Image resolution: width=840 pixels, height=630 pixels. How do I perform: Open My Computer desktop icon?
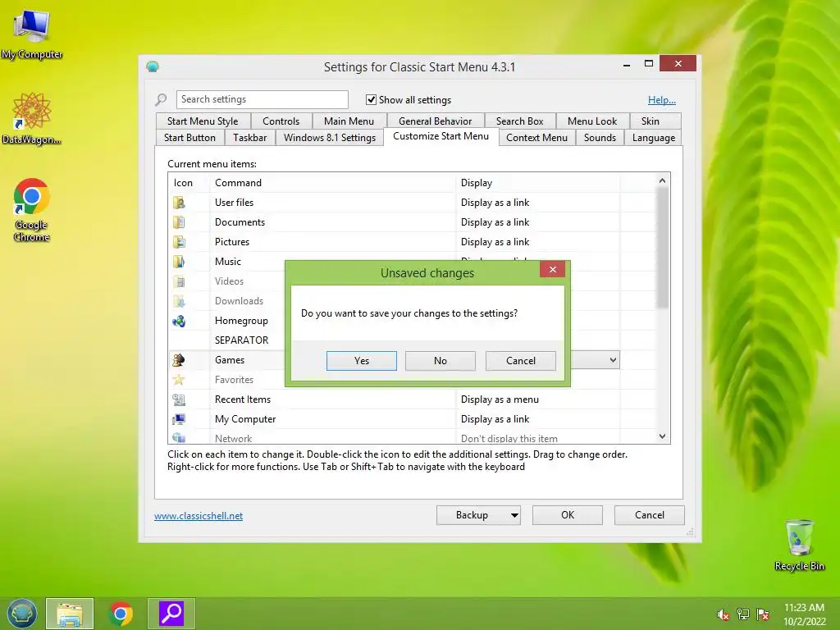pos(32,33)
